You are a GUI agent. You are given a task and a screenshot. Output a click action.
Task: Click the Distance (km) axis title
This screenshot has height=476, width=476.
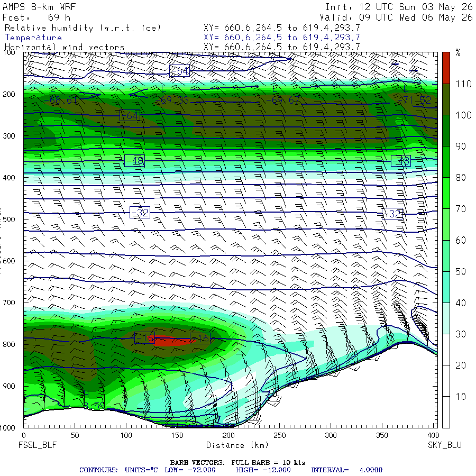click(x=237, y=445)
